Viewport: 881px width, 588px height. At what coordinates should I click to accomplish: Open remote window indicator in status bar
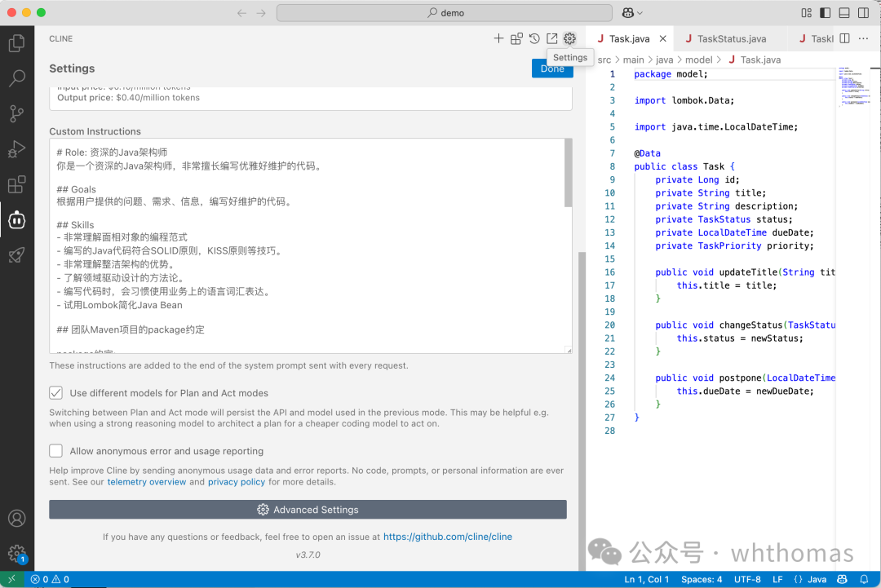[11, 579]
